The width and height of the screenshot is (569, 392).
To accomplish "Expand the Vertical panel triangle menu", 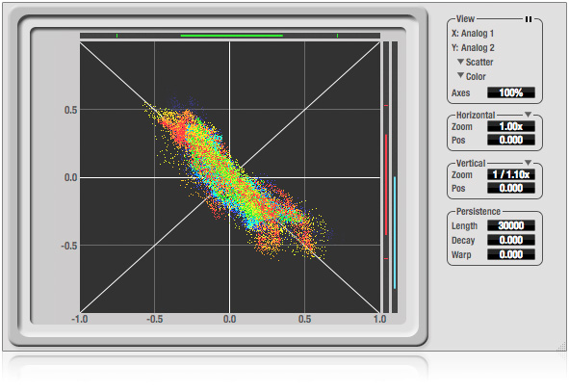I will click(528, 163).
